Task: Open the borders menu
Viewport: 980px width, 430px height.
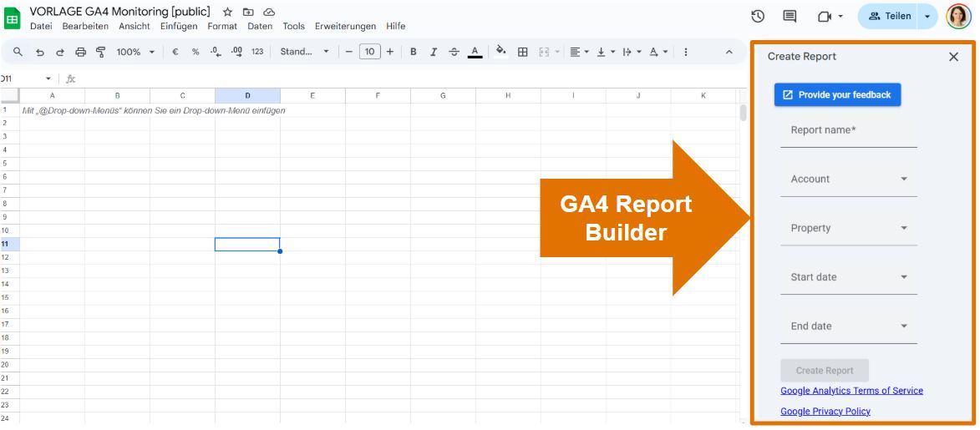Action: tap(522, 52)
